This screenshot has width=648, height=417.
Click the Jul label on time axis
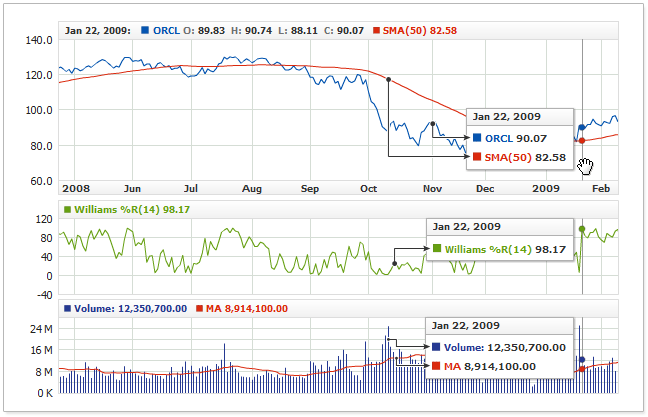pos(191,188)
